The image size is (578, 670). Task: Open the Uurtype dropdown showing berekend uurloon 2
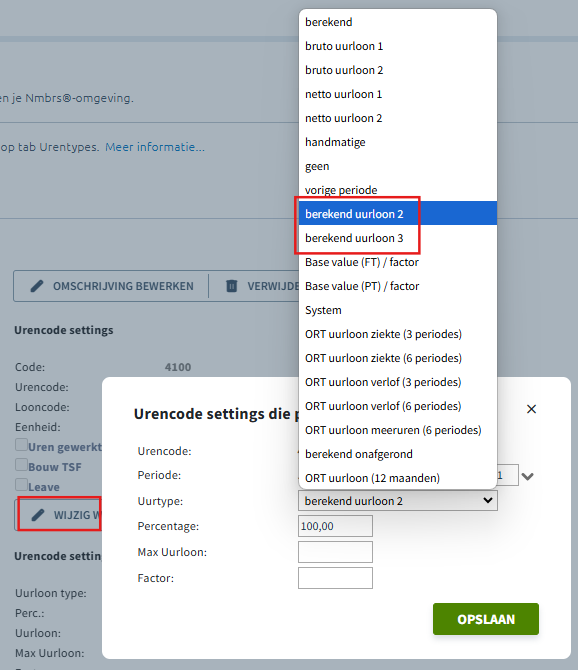coord(398,501)
